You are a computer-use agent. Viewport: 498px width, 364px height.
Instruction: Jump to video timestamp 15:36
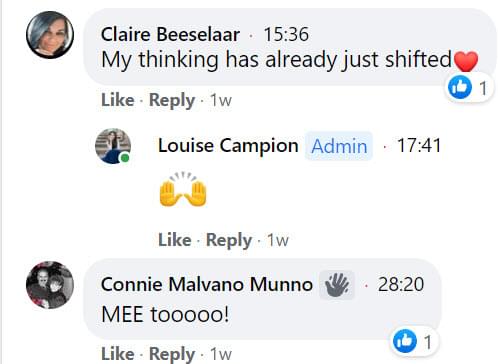(x=286, y=34)
